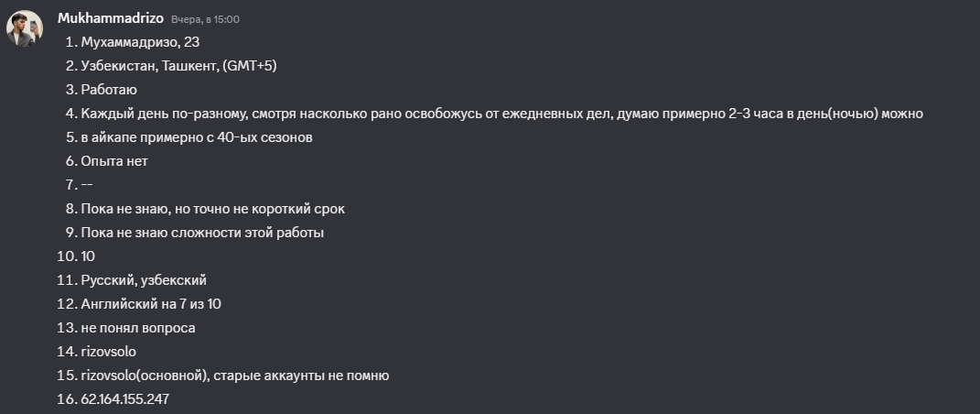
Task: Click the line "Пока не знаю сложности этой работы"
Action: click(202, 233)
